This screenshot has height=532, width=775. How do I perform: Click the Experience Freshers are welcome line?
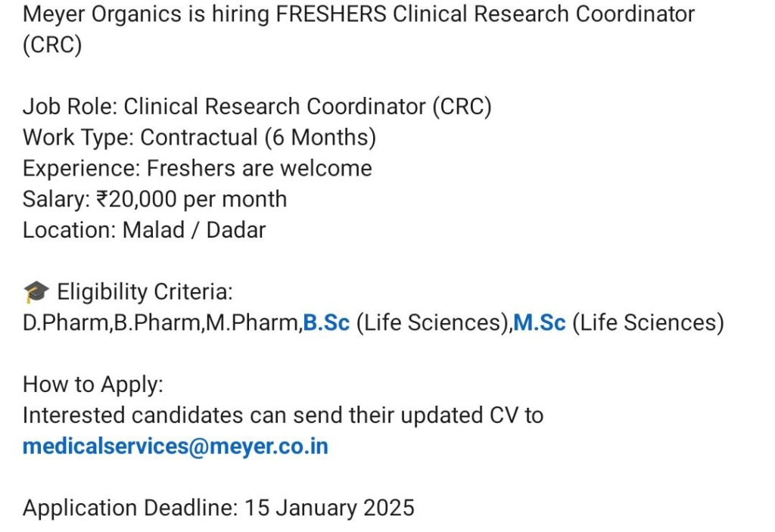[x=197, y=168]
